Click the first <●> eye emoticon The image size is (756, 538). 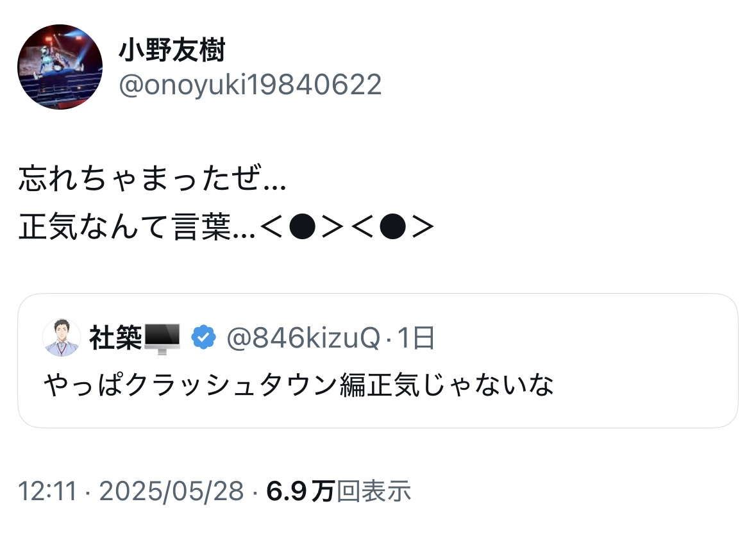(301, 227)
